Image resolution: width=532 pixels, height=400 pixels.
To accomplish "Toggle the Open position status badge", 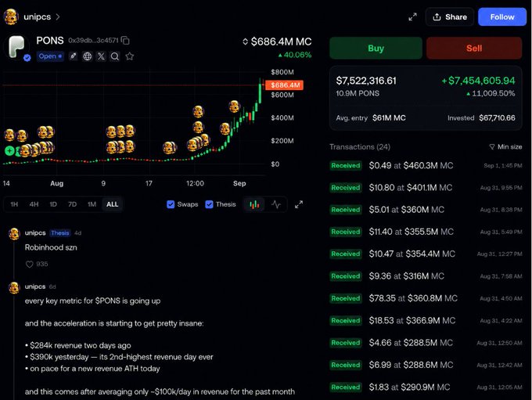I will pyautogui.click(x=50, y=56).
